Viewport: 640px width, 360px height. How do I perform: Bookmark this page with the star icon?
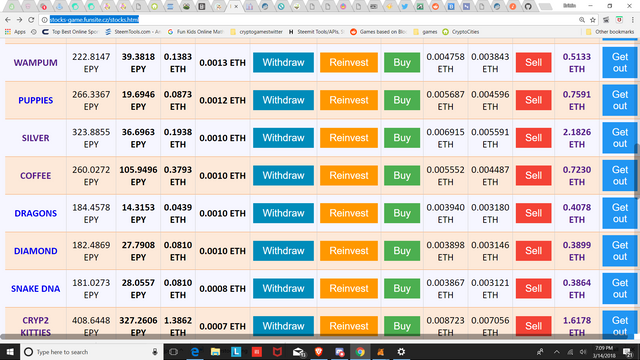point(593,20)
